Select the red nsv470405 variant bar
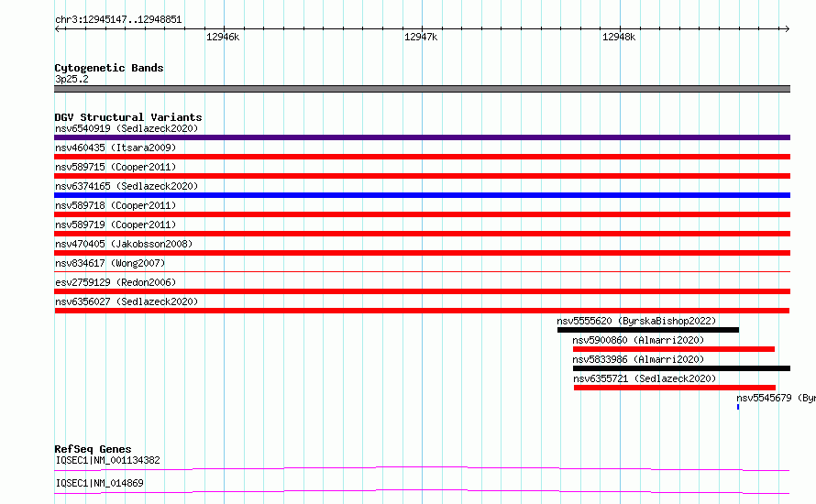 (x=422, y=253)
